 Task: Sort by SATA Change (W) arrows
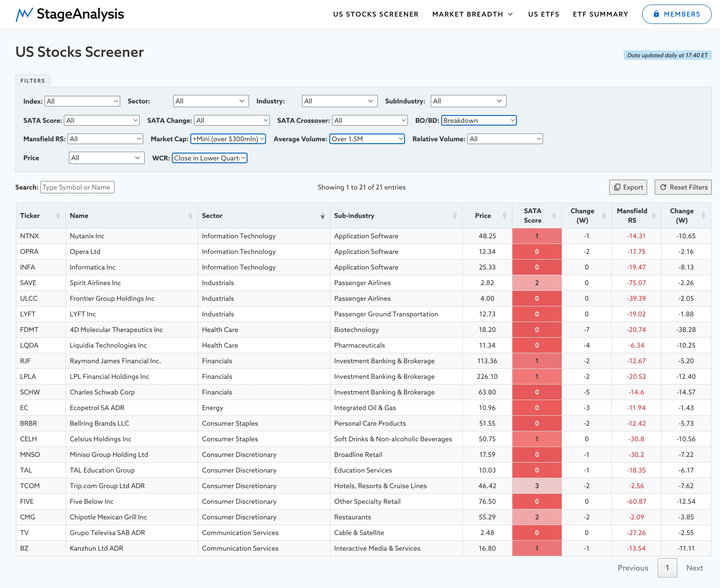click(604, 215)
